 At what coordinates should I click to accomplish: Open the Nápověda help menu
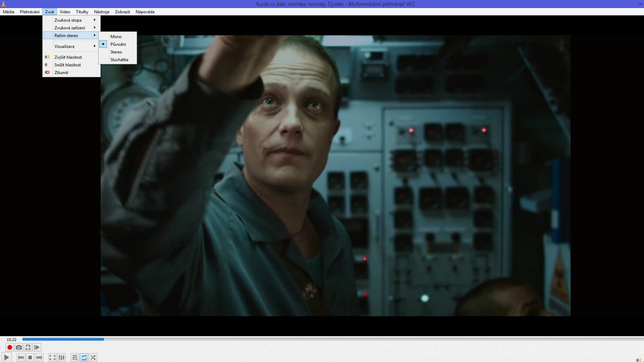pyautogui.click(x=145, y=12)
